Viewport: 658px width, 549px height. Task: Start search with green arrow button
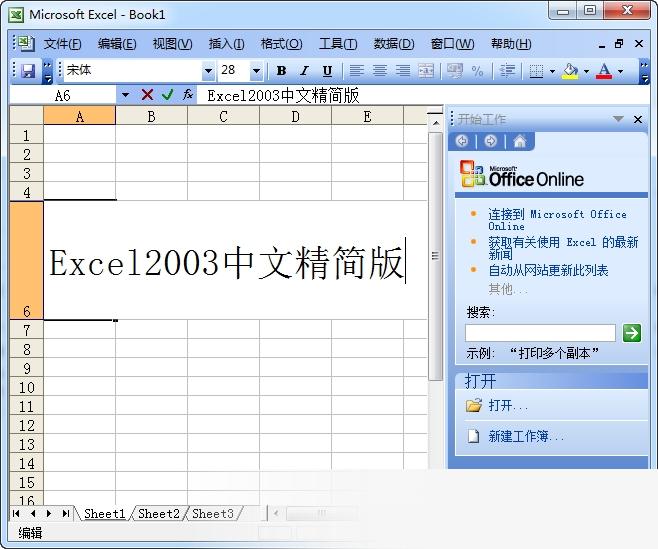point(632,333)
